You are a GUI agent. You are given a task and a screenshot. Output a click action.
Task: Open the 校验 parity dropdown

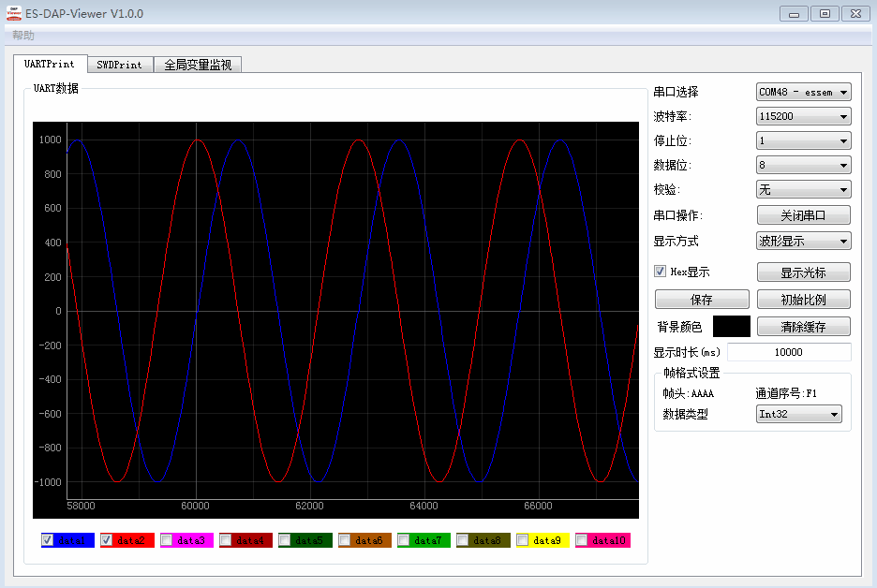pos(803,189)
